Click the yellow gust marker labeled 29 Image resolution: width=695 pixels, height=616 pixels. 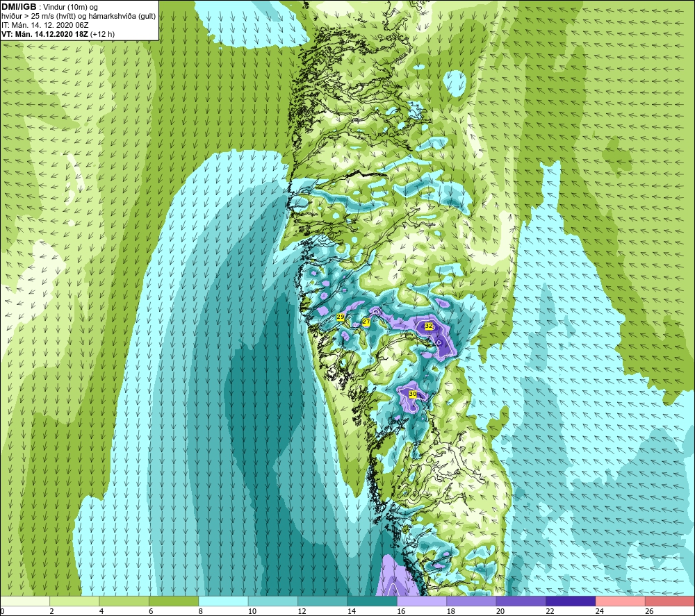tap(341, 317)
